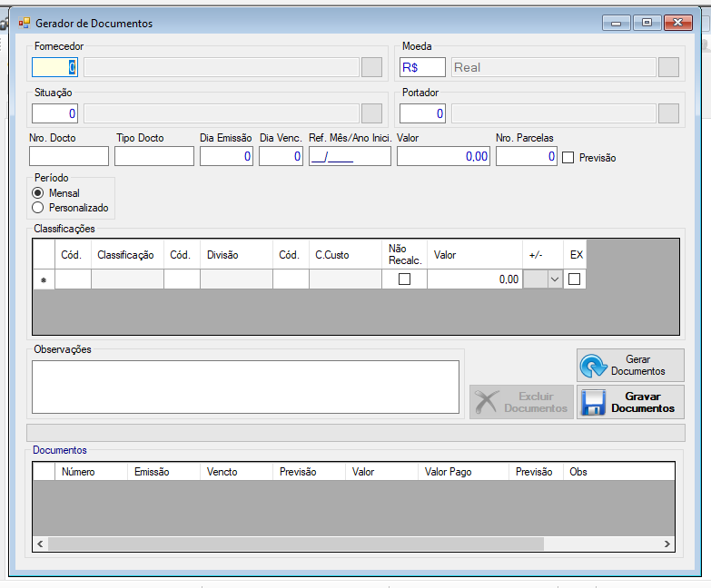Expand the +/- dropdown in classifications grid
Viewport: 711px width, 588px height.
point(555,279)
